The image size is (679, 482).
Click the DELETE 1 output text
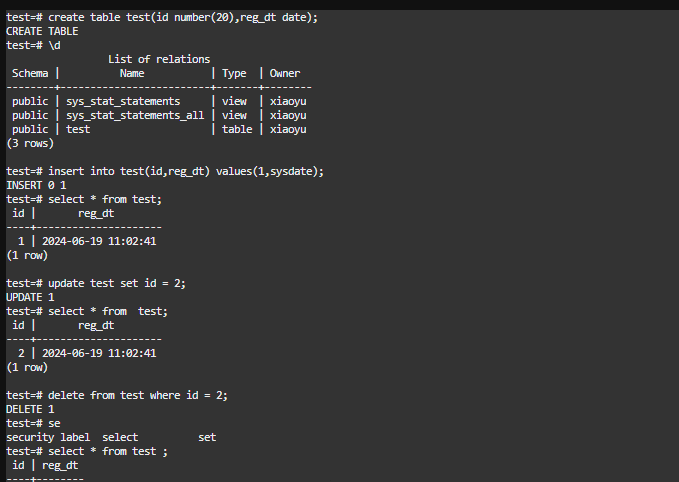pyautogui.click(x=30, y=409)
